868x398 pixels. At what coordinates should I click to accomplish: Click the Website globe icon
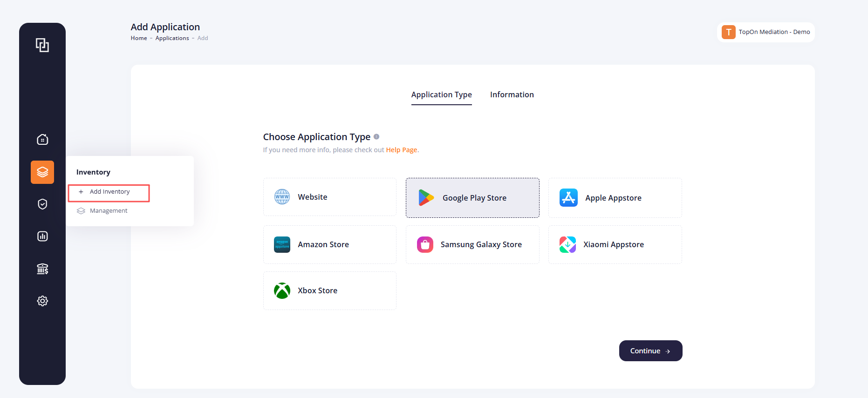pyautogui.click(x=282, y=197)
